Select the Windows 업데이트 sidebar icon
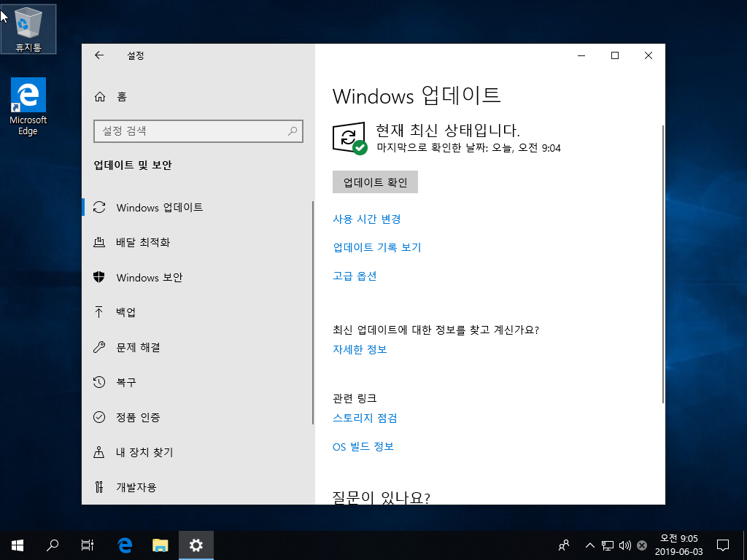Viewport: 747px width, 560px height. (x=99, y=207)
